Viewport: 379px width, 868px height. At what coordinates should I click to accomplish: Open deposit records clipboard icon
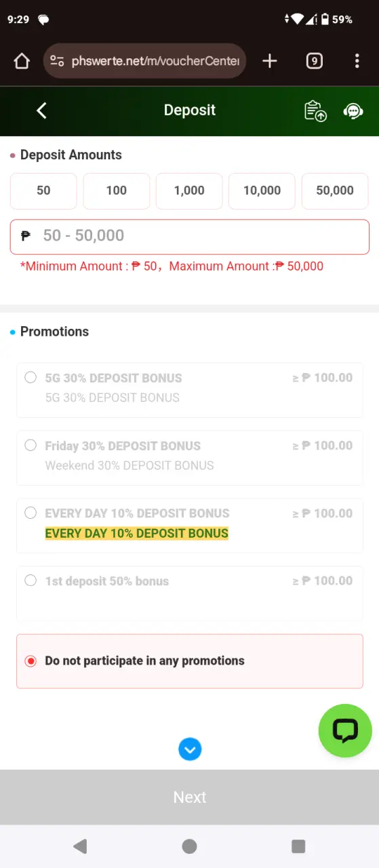[315, 111]
